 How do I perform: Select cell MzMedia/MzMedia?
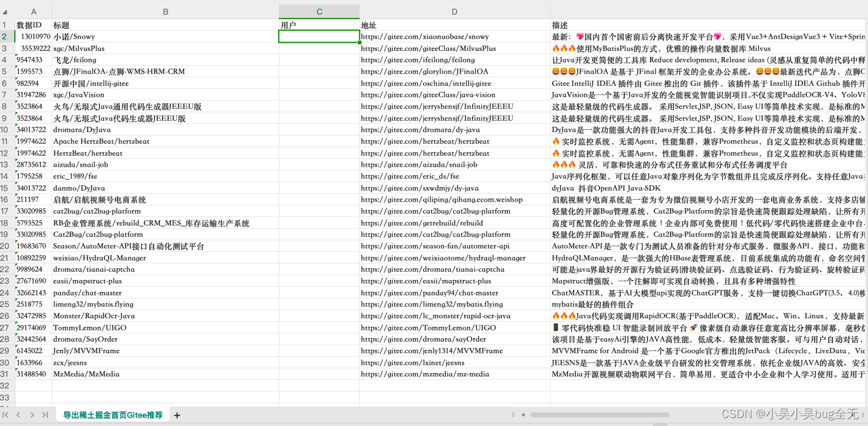(x=165, y=374)
